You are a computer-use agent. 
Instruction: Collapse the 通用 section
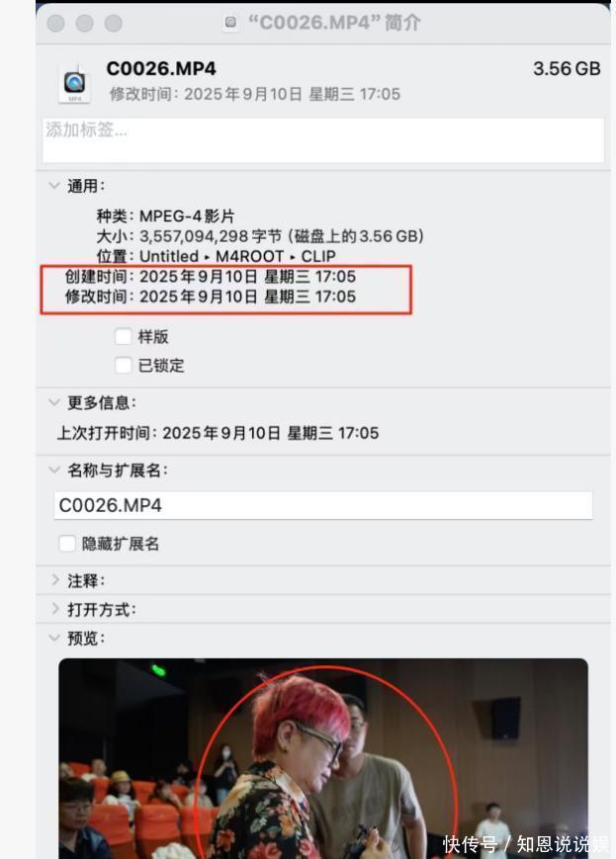(x=54, y=186)
